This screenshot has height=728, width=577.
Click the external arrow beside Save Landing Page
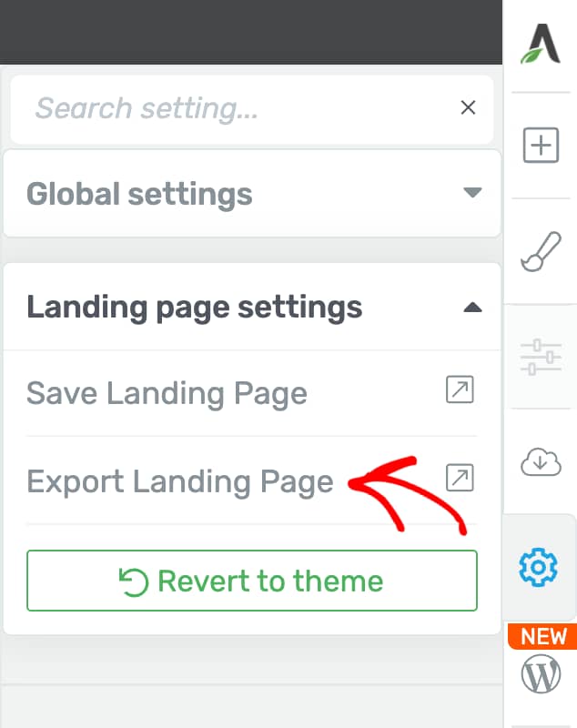point(460,389)
